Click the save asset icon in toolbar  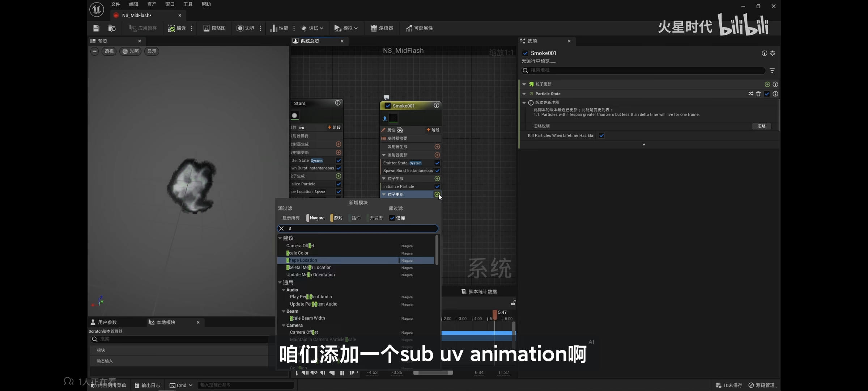[96, 28]
